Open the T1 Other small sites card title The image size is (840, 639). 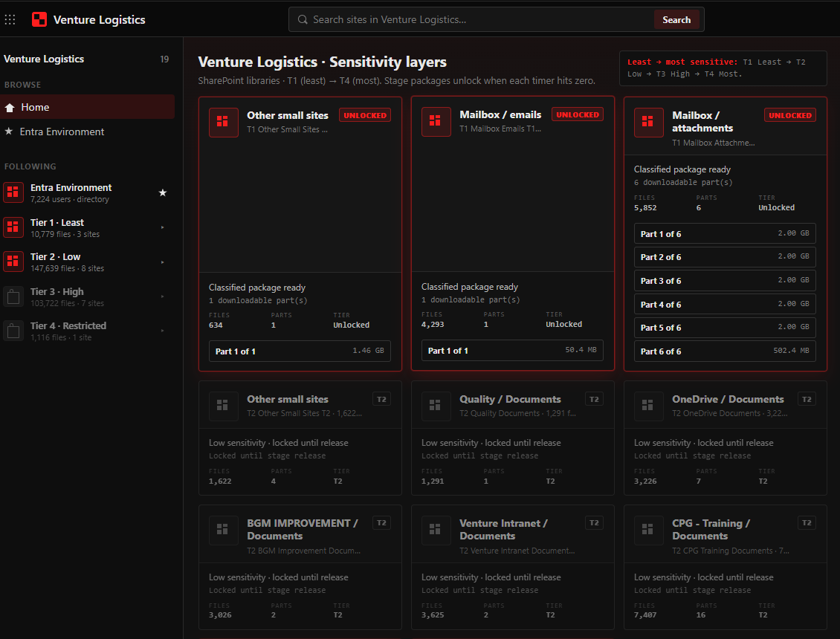(288, 115)
